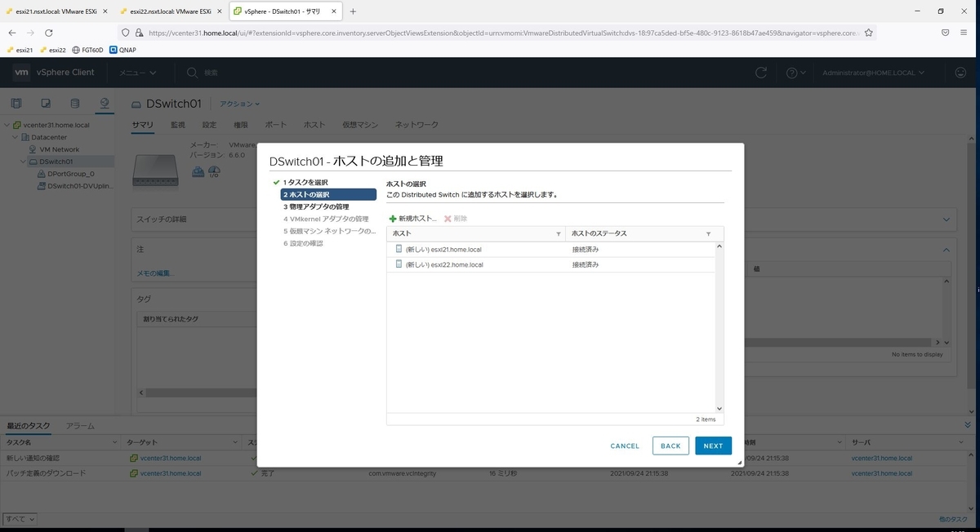
Task: Collapse the vcenter31.home.local tree node
Action: (x=7, y=126)
